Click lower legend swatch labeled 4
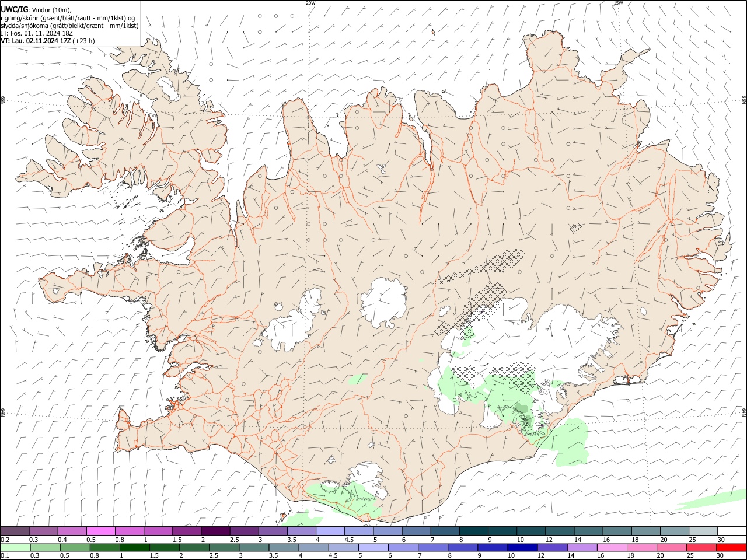The image size is (747, 560). [313, 547]
